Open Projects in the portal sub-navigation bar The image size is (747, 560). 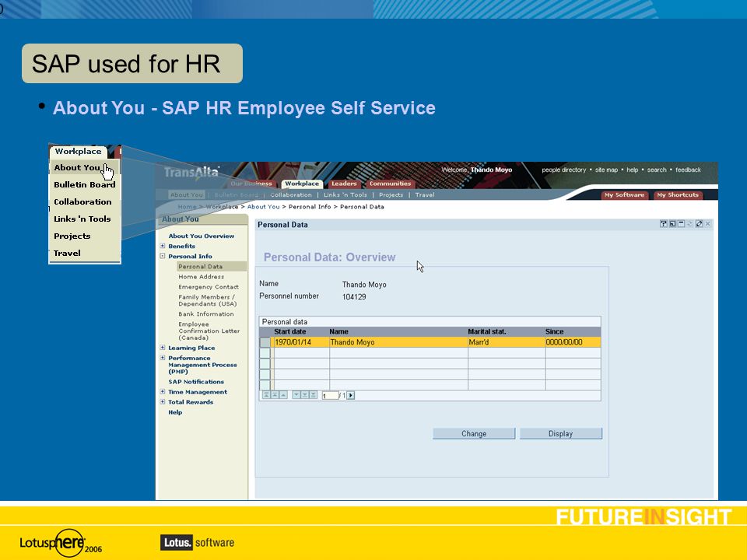[x=391, y=194]
